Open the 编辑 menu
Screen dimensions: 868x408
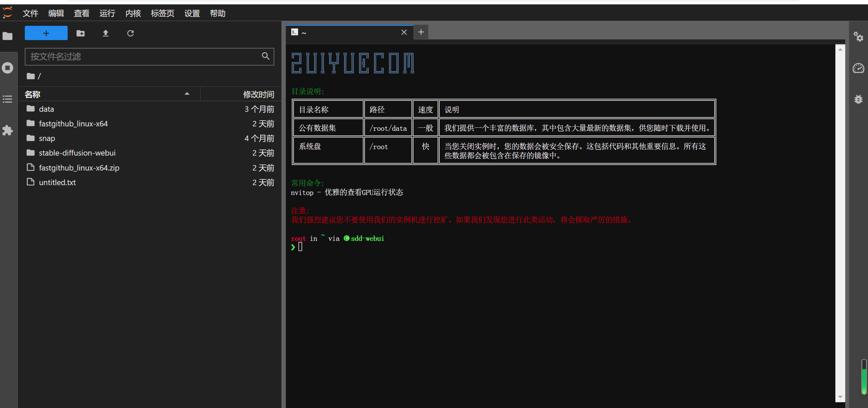(x=56, y=13)
